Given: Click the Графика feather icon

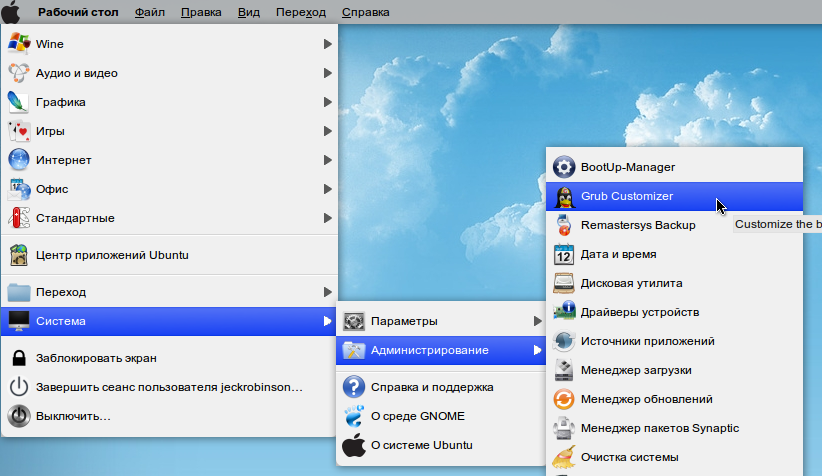Looking at the screenshot, I should point(19,102).
